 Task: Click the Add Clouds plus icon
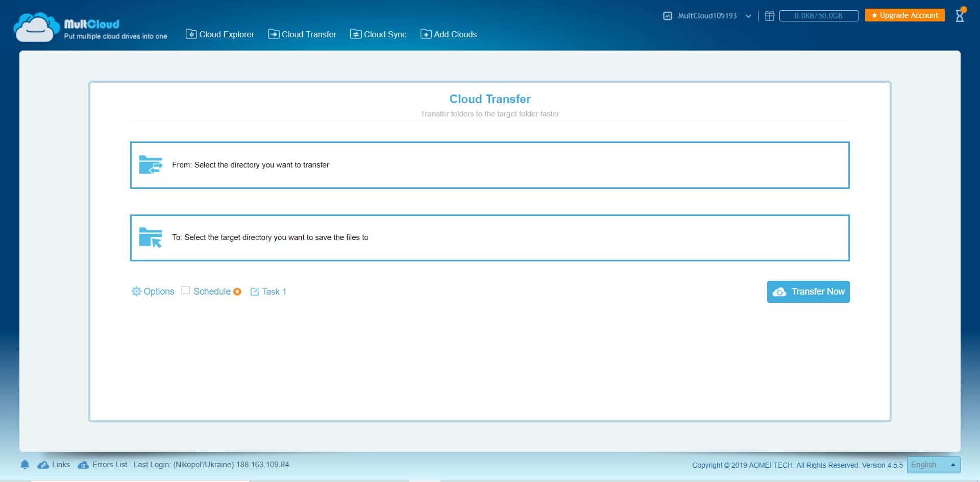click(426, 34)
